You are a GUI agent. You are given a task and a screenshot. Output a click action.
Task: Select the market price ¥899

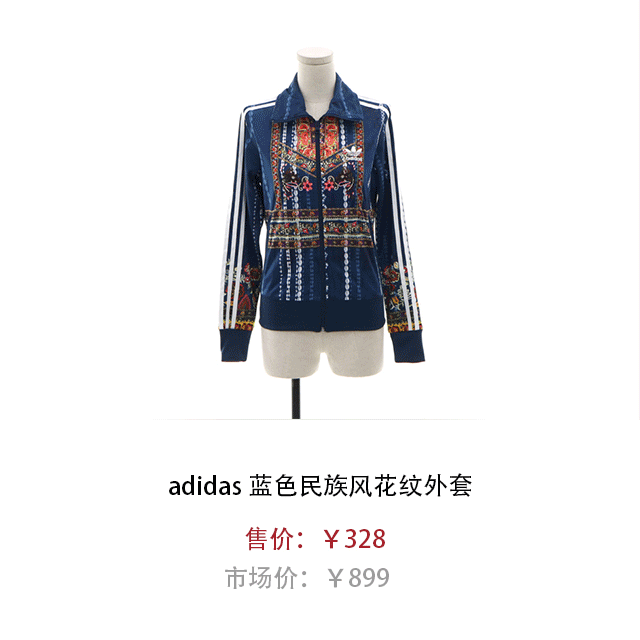(358, 578)
